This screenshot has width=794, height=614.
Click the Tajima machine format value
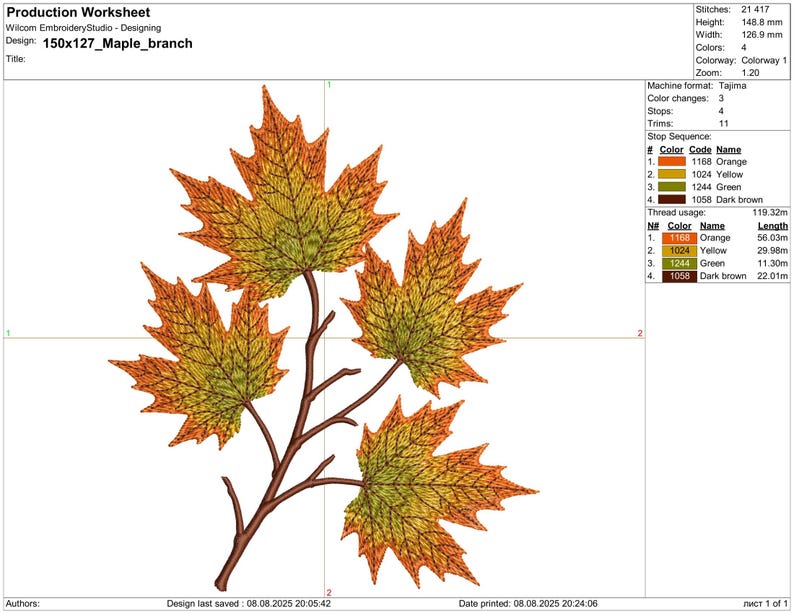tap(732, 86)
